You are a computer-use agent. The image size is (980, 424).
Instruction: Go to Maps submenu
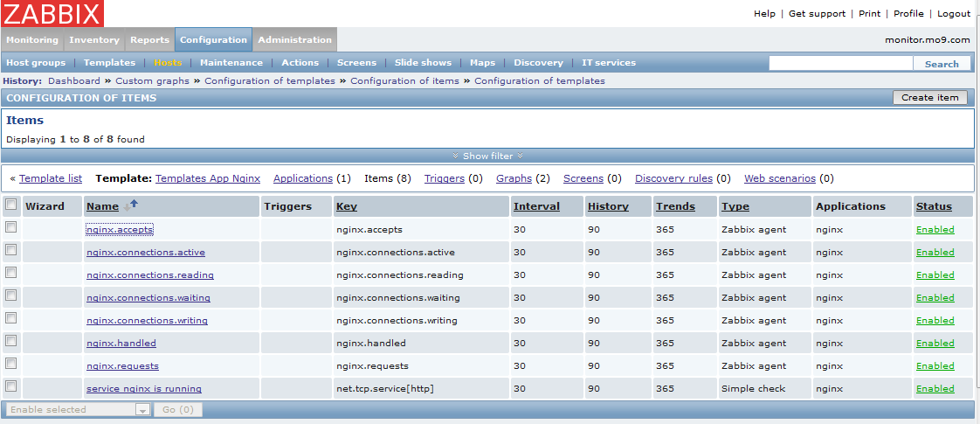pos(482,63)
